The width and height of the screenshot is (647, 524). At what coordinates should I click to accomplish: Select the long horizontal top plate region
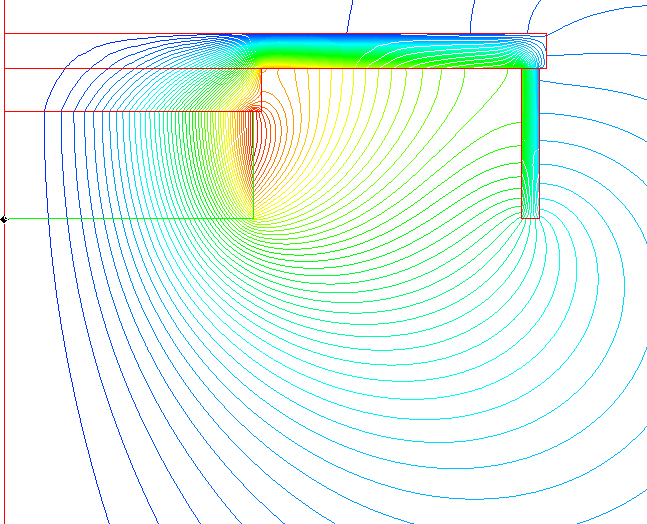tap(275, 51)
